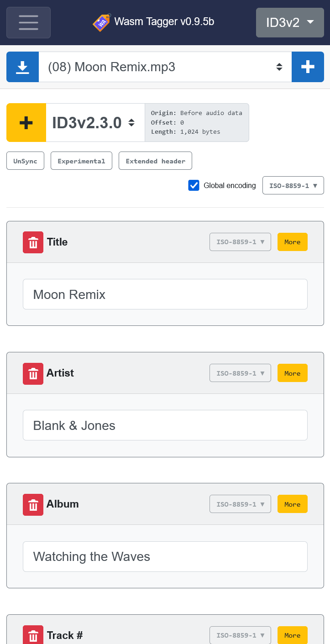Toggle the Global encoding checkbox
The image size is (330, 644).
[194, 185]
